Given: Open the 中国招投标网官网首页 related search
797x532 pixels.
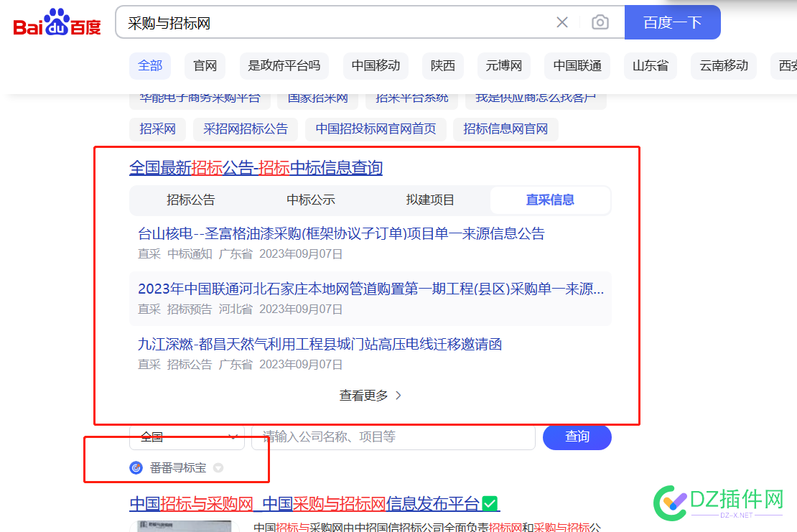Looking at the screenshot, I should tap(376, 129).
